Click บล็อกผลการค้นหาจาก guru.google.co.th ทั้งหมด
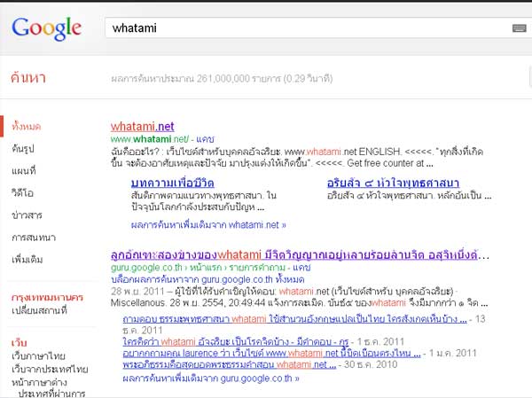The height and width of the screenshot is (398, 532). tap(207, 279)
